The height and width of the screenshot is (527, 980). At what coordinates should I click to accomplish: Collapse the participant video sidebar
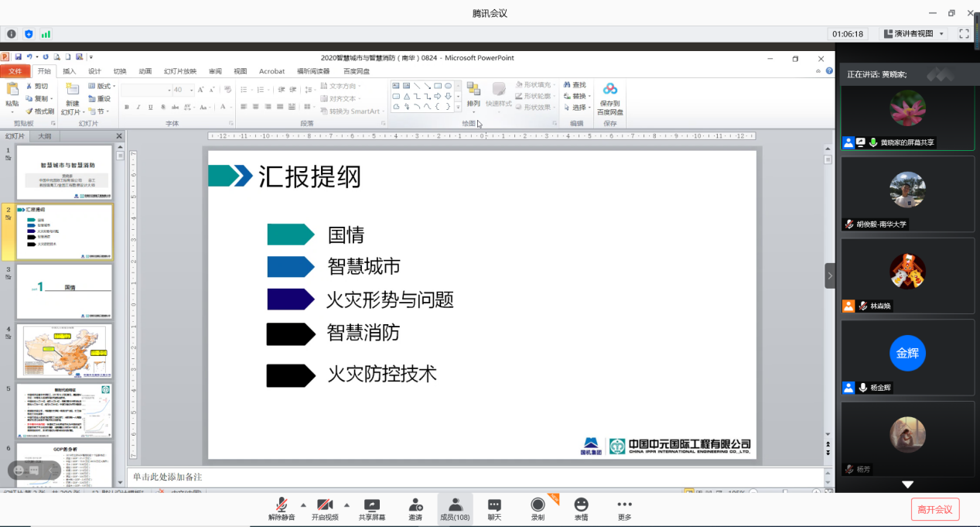[830, 275]
